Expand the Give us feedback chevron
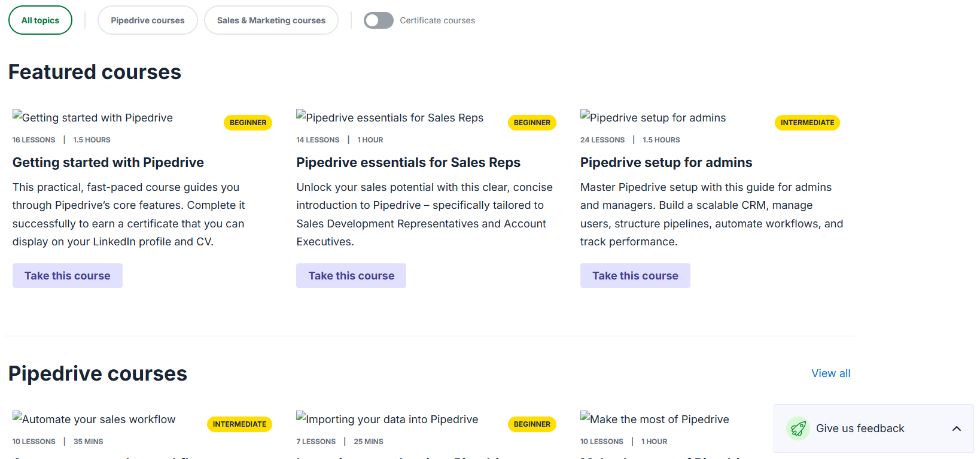This screenshot has width=980, height=459. coord(957,428)
